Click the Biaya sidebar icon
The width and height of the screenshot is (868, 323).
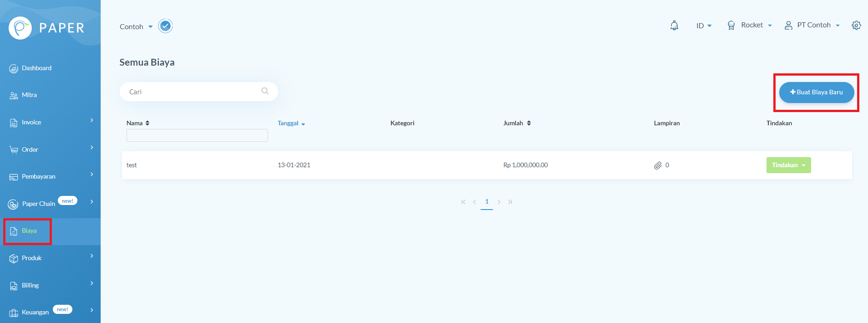pyautogui.click(x=14, y=231)
